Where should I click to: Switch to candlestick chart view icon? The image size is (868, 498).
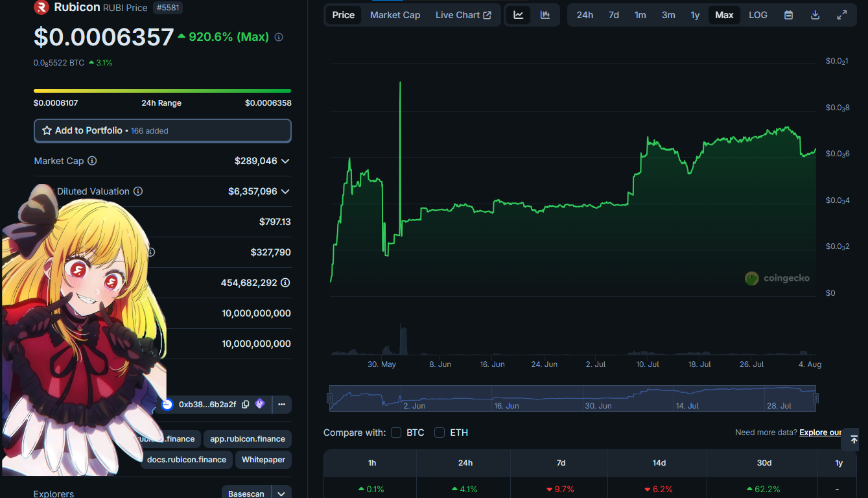545,15
